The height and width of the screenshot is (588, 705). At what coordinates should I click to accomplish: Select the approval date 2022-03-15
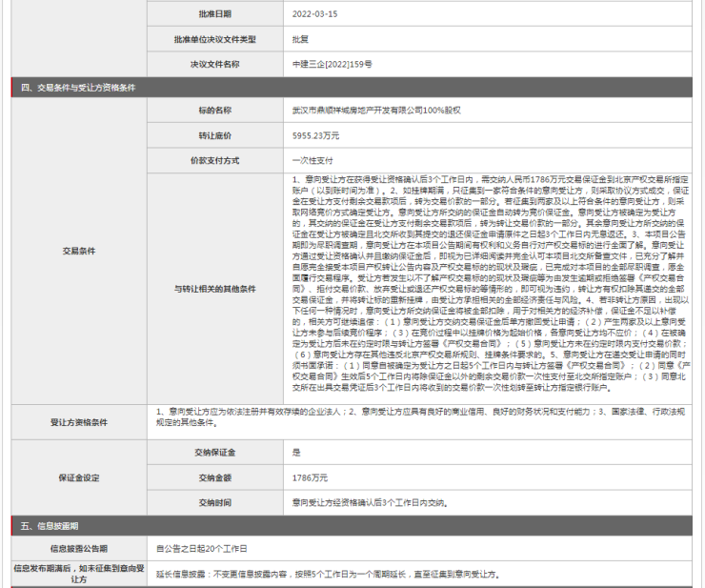(314, 14)
